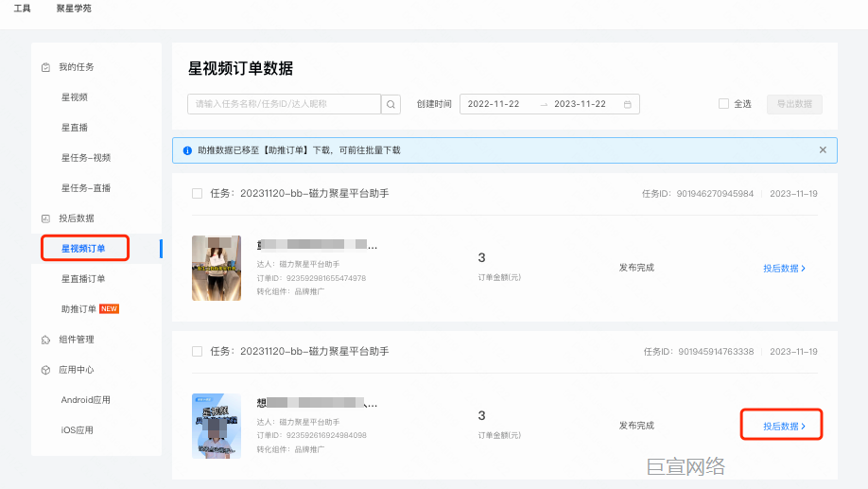Open iOS应用 in the sidebar
Image resolution: width=868 pixels, height=489 pixels.
(x=77, y=430)
